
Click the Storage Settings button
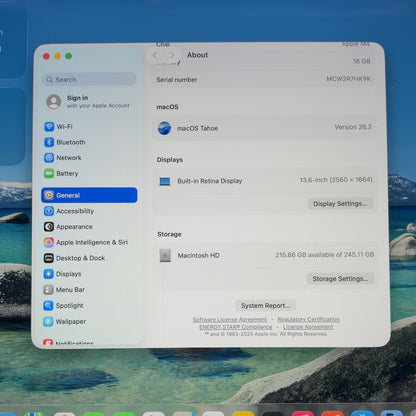point(340,279)
